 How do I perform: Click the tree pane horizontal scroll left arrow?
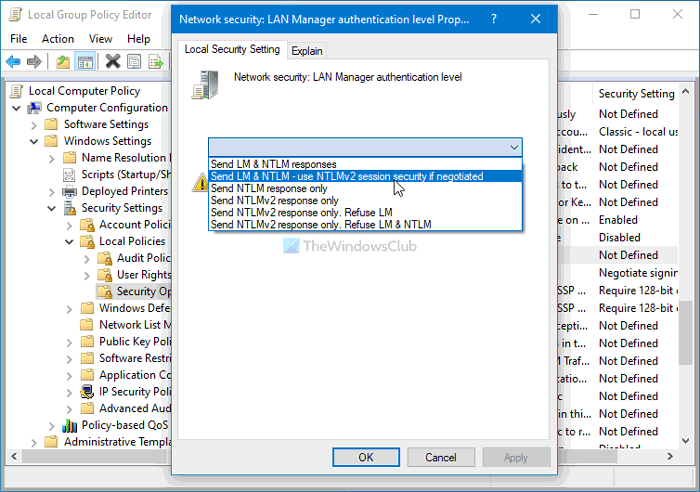[14, 456]
